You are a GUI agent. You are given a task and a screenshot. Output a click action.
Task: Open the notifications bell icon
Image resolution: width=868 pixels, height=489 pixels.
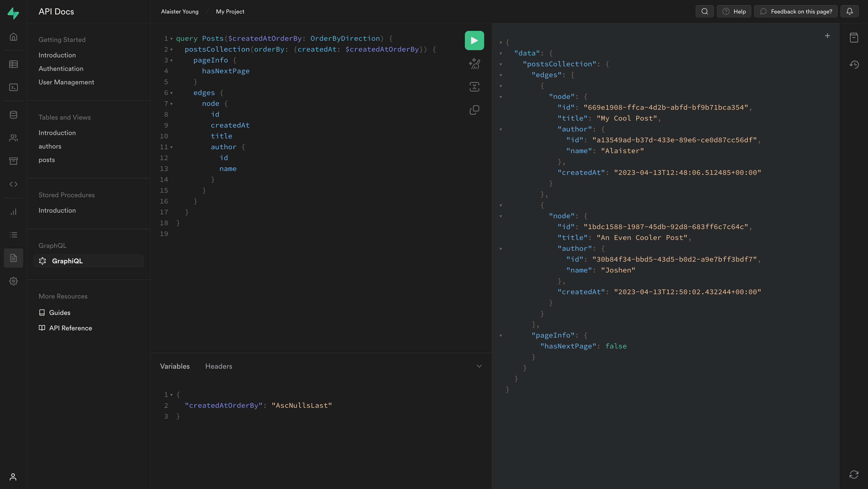point(849,12)
